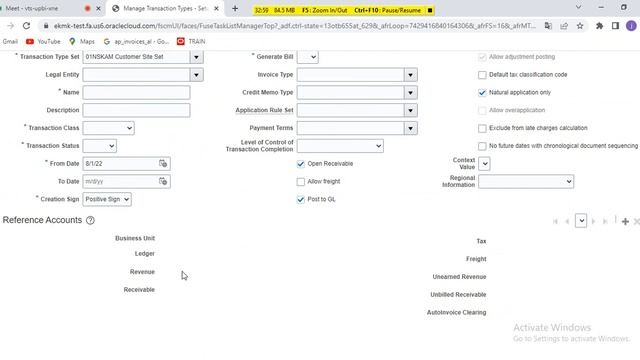Click the browser address bar URL
The image size is (640, 360).
click(x=295, y=26)
